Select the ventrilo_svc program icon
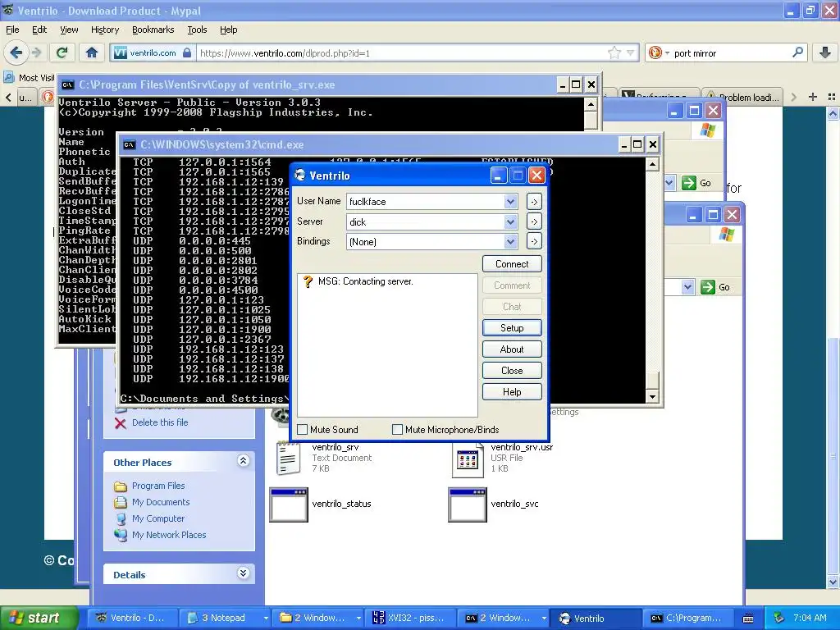This screenshot has width=840, height=630. point(468,504)
